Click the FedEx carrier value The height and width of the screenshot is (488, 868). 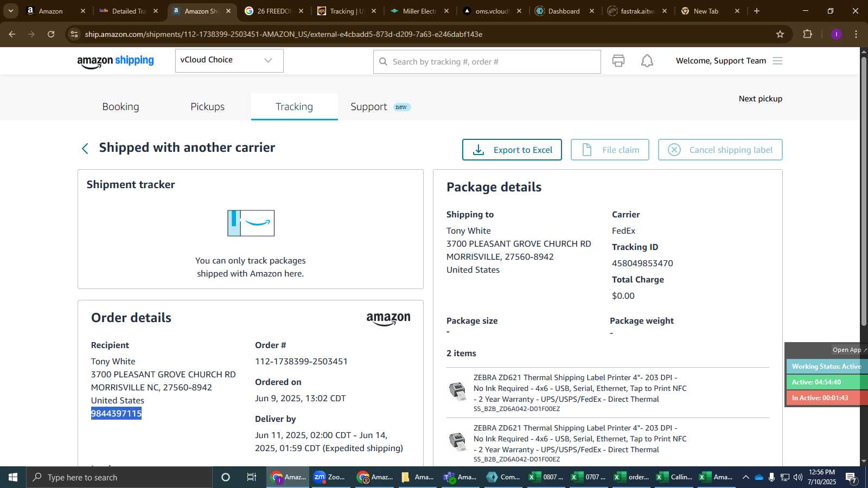pyautogui.click(x=623, y=231)
